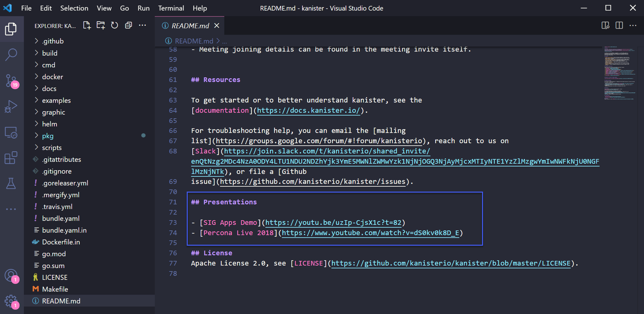Open Makefile from the file list
Screen dimensions: 644x314
coord(55,289)
